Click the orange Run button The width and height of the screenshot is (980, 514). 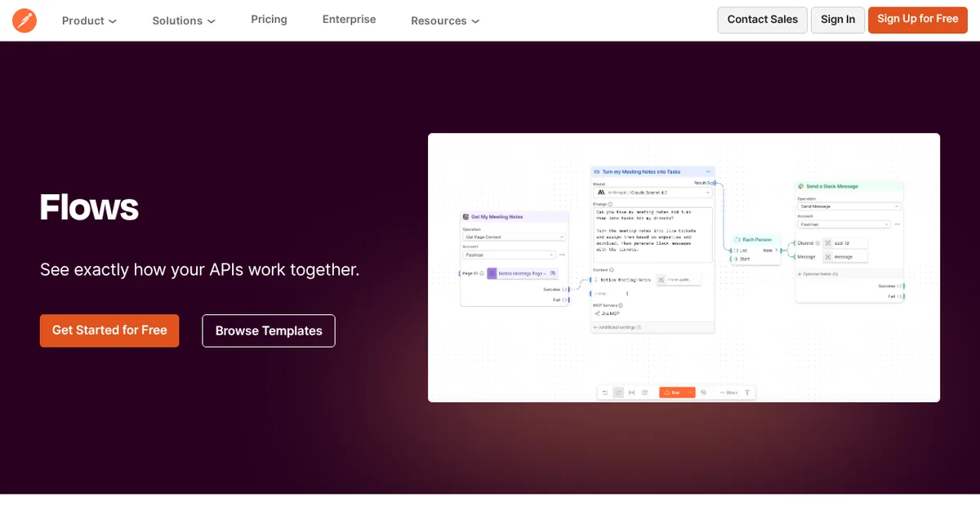click(x=672, y=392)
